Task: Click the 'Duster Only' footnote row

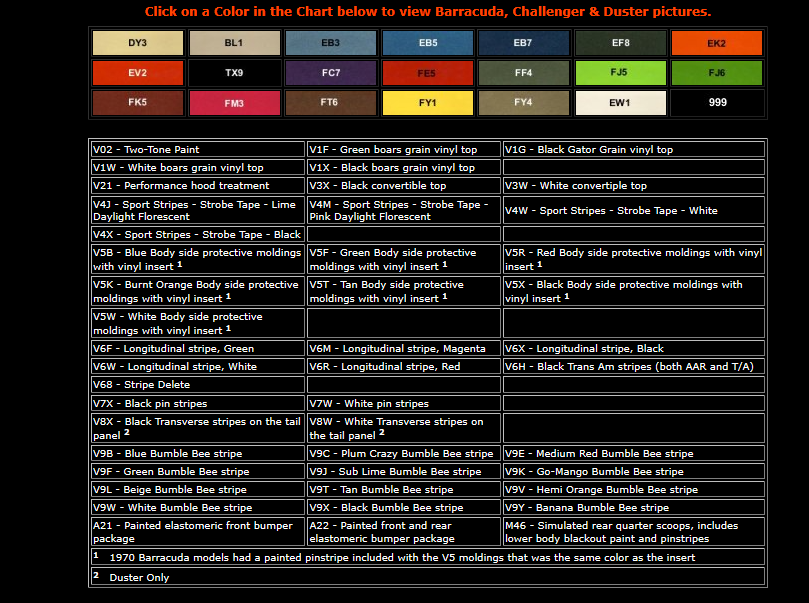Action: [428, 577]
